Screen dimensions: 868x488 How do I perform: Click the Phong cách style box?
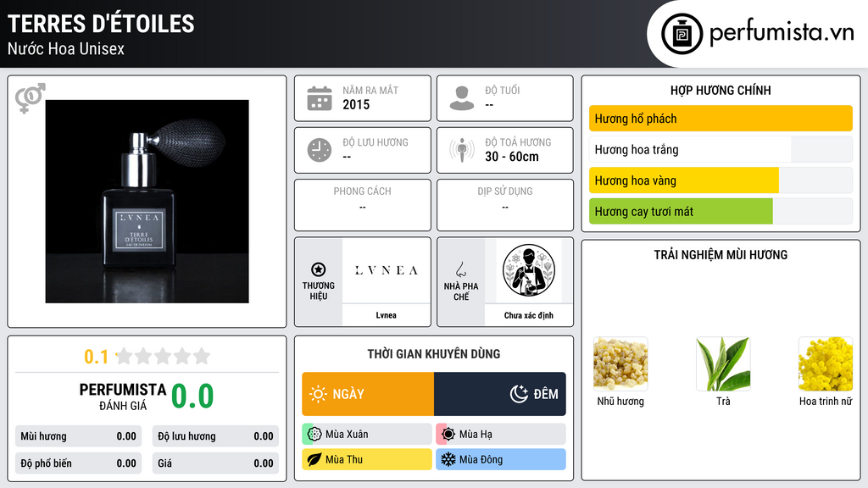pos(363,205)
